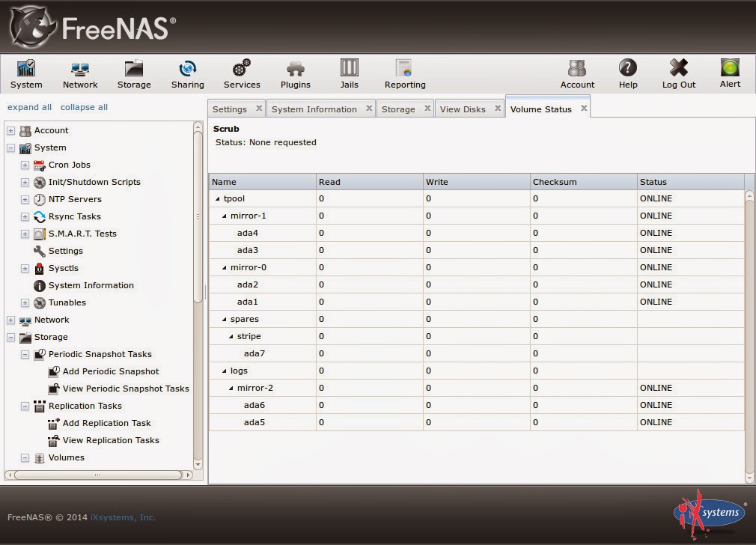Close the View Disks tab
Viewport: 756px width, 545px height.
pyautogui.click(x=498, y=108)
